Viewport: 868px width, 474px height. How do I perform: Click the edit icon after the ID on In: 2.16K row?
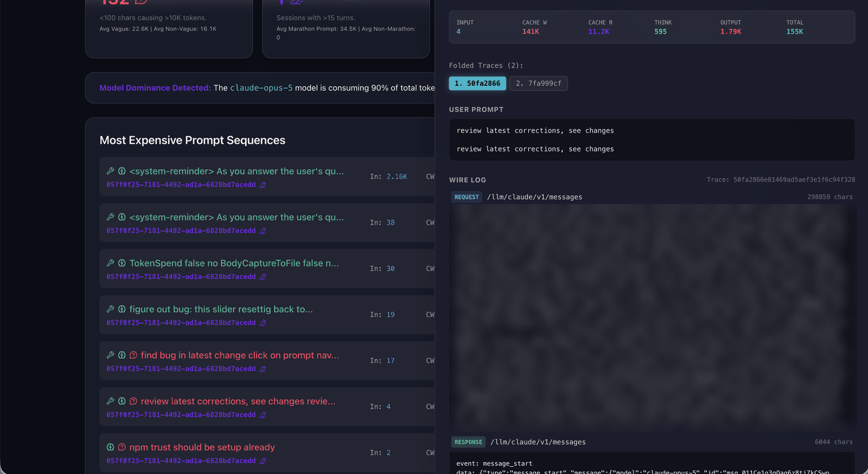pyautogui.click(x=263, y=185)
